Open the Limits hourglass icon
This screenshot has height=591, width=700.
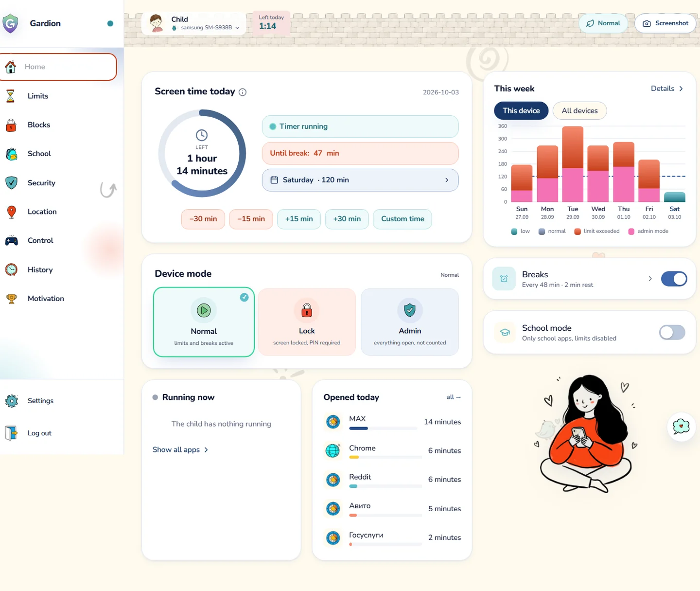pyautogui.click(x=10, y=96)
